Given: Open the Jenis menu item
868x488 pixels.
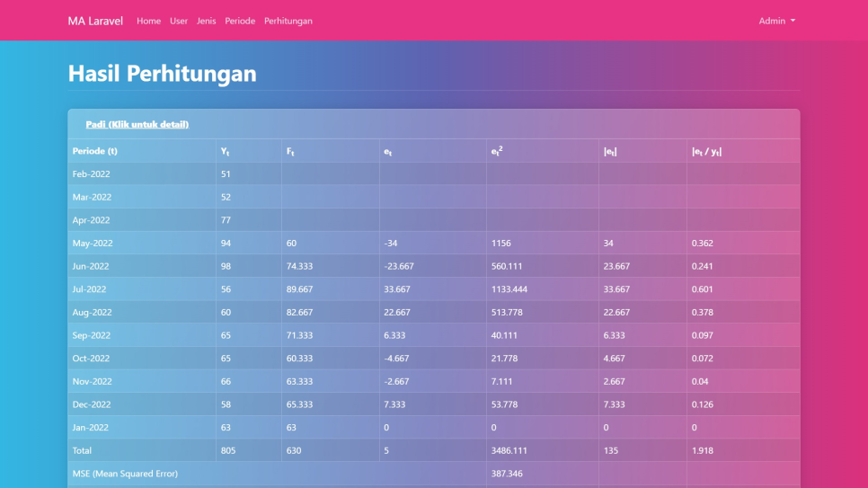Looking at the screenshot, I should [x=206, y=21].
